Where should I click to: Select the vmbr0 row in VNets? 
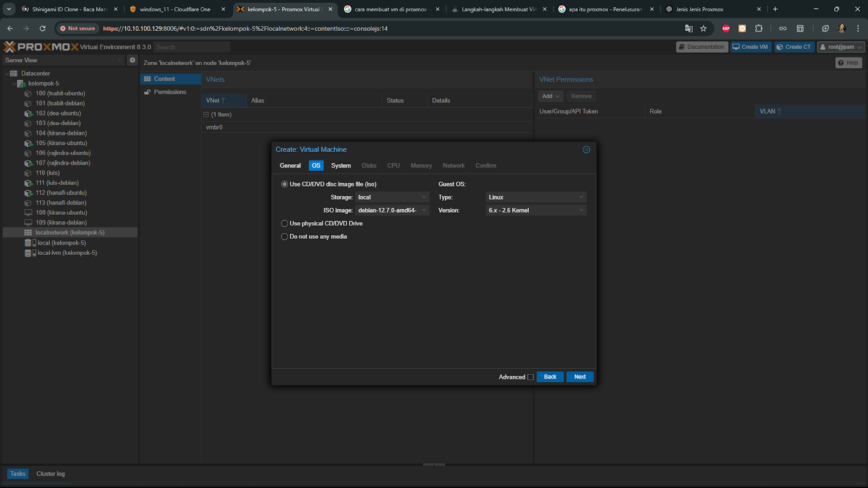pos(367,127)
